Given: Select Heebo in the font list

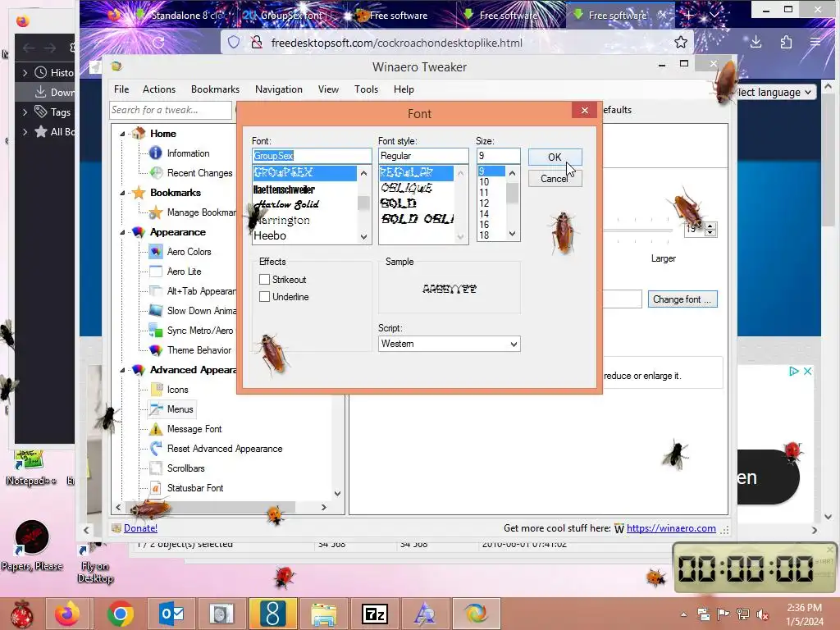Looking at the screenshot, I should (x=270, y=235).
